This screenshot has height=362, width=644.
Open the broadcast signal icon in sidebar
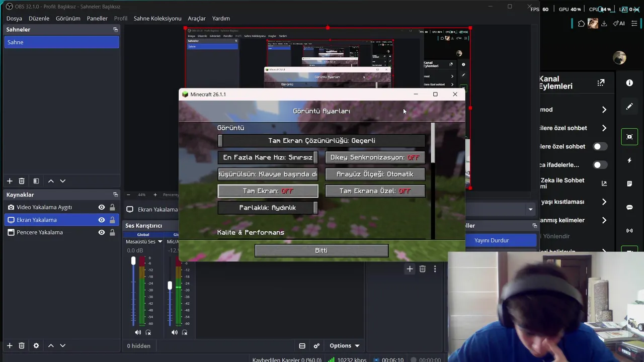[629, 231]
